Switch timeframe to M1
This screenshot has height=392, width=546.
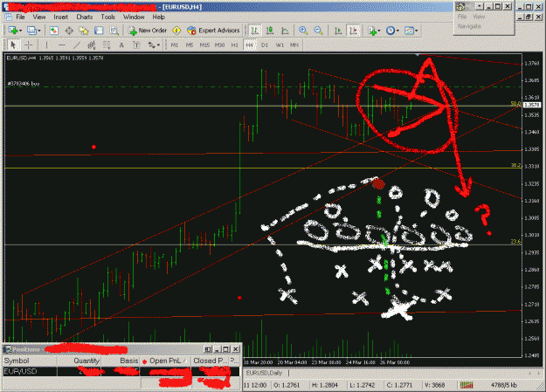click(175, 45)
